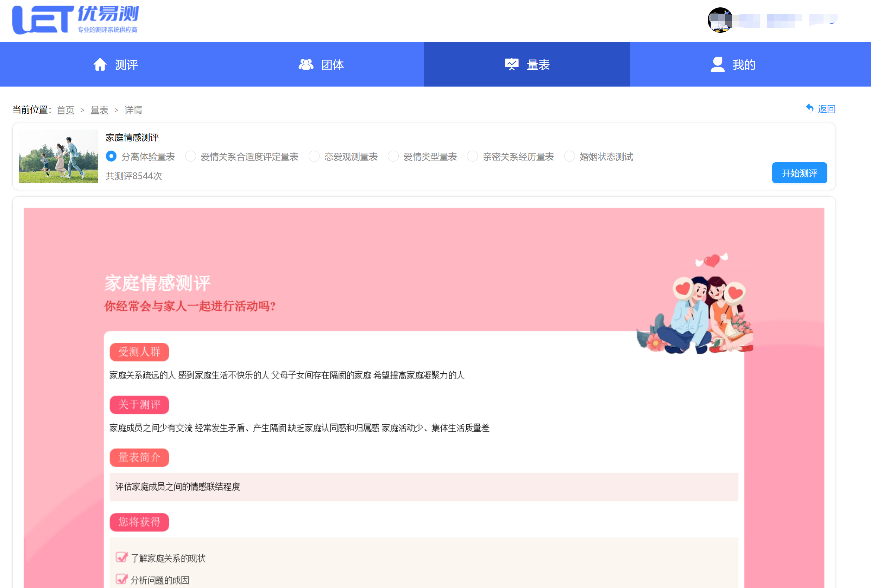Select the 爱情关系合适度评定量表 radio option
The height and width of the screenshot is (588, 871).
[x=190, y=156]
